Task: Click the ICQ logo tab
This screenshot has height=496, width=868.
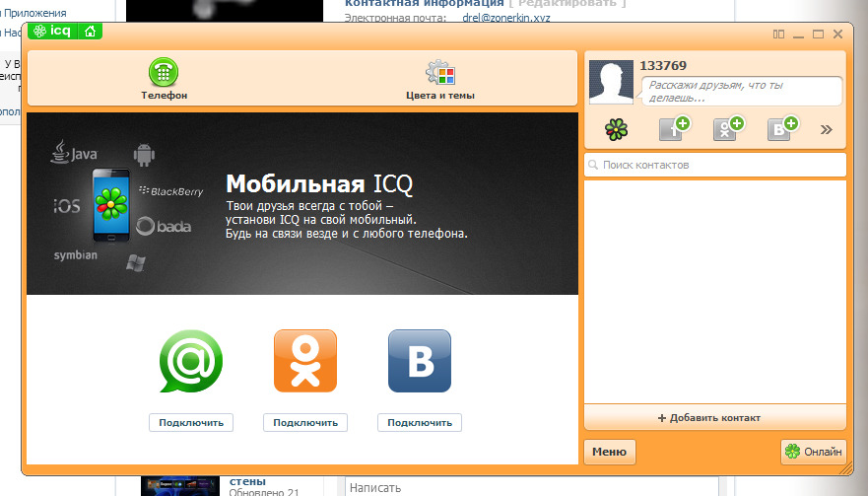Action: (x=52, y=31)
